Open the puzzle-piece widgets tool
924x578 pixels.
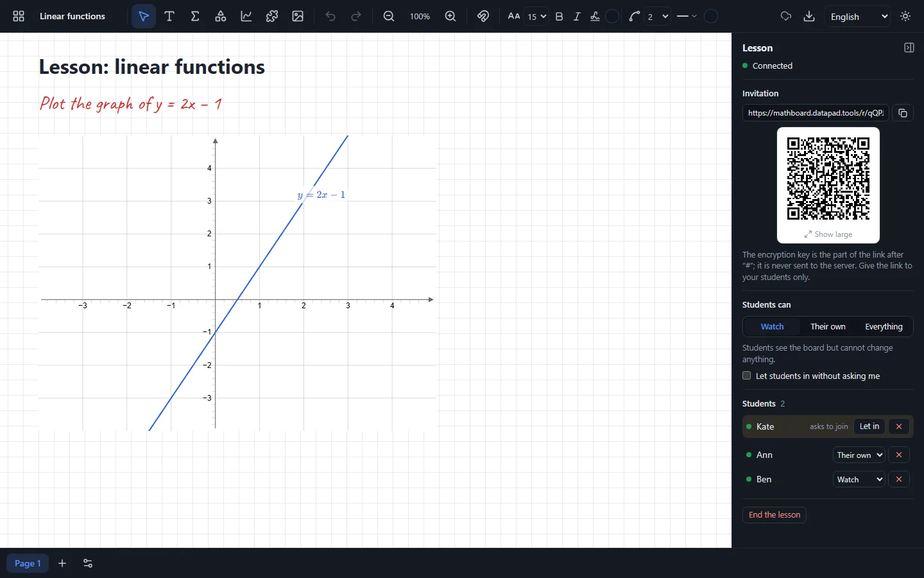272,16
